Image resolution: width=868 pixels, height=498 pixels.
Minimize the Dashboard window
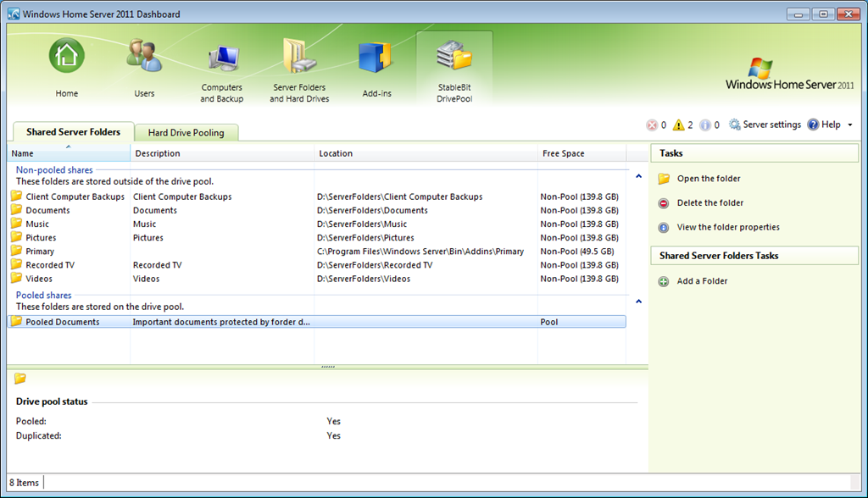point(798,14)
